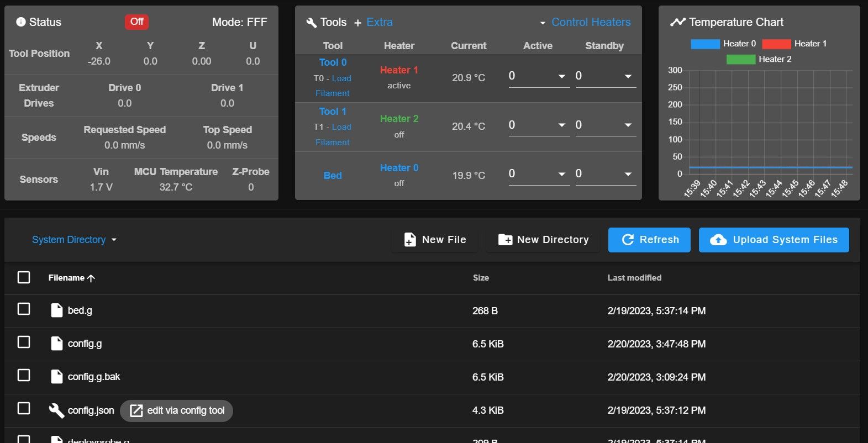Click the Refresh button
Image resolution: width=868 pixels, height=443 pixels.
(x=649, y=240)
